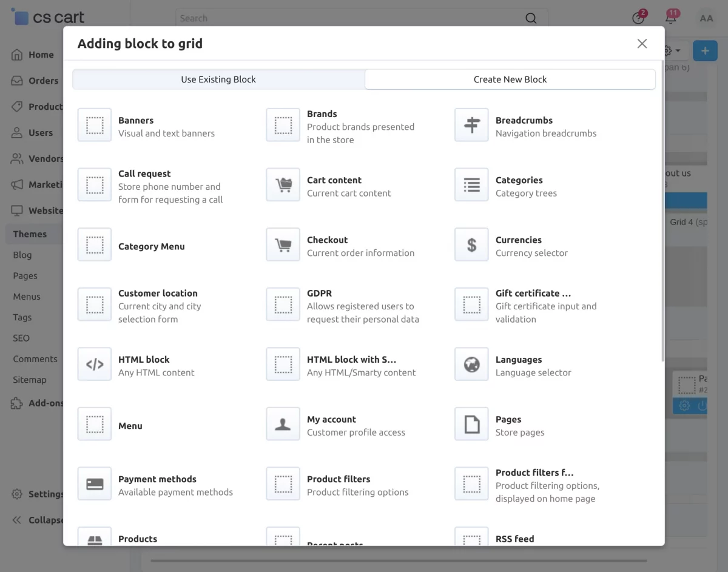Screen dimensions: 728x572
Task: Select the Call request block icon
Action: (x=95, y=185)
